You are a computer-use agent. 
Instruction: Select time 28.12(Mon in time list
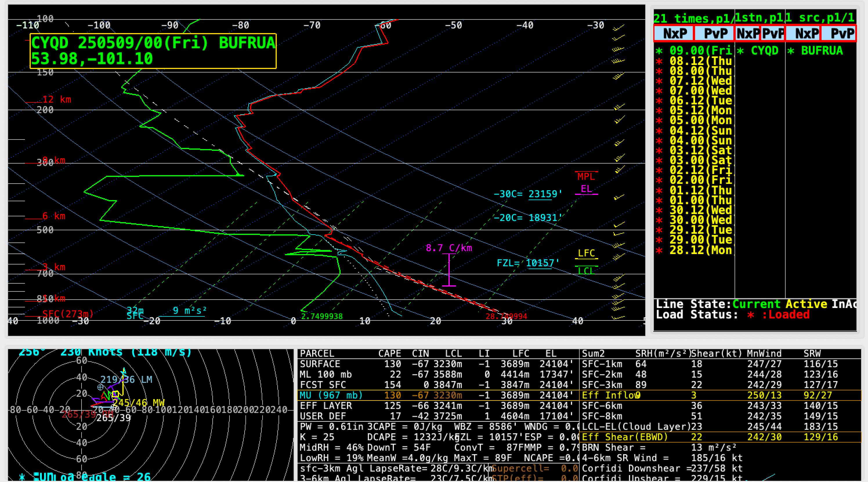[x=695, y=250]
